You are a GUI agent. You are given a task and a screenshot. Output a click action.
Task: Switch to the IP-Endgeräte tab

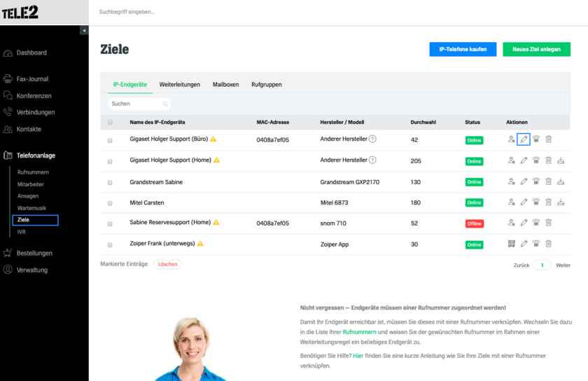tap(130, 85)
